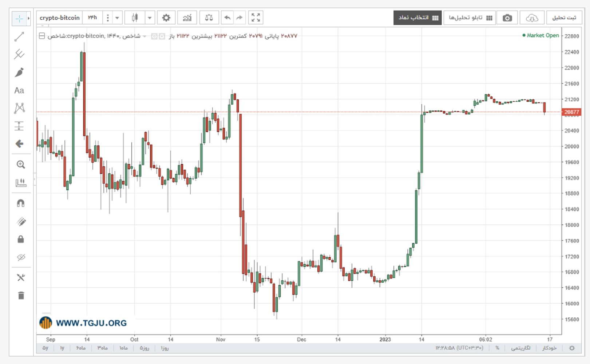The width and height of the screenshot is (590, 364).
Task: Open scale settings gear in bottom right
Action: [572, 348]
